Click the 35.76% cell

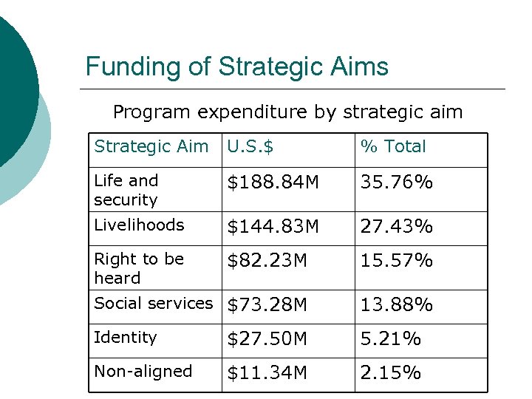[x=396, y=183]
